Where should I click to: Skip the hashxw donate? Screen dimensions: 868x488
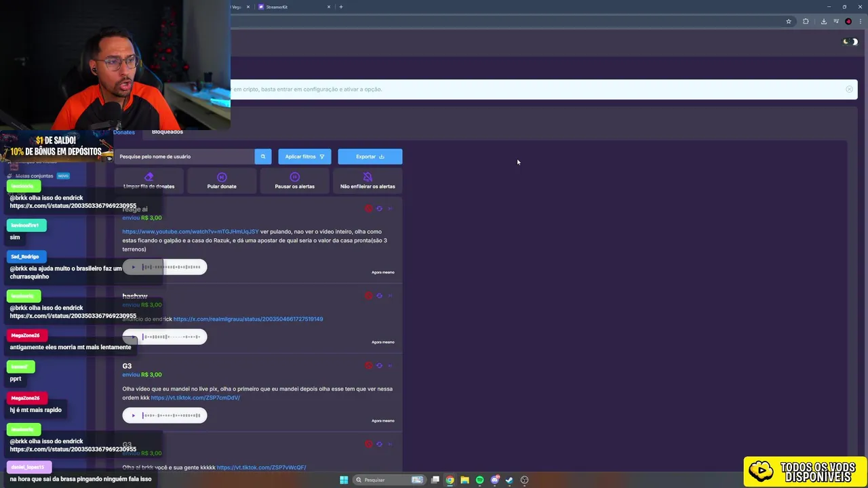click(x=390, y=296)
